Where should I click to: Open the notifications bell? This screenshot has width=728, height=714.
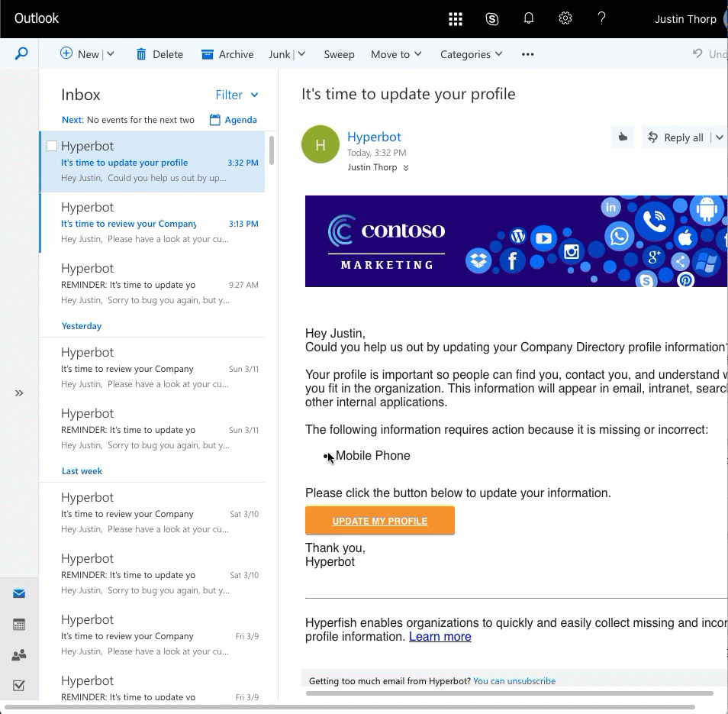(x=528, y=18)
